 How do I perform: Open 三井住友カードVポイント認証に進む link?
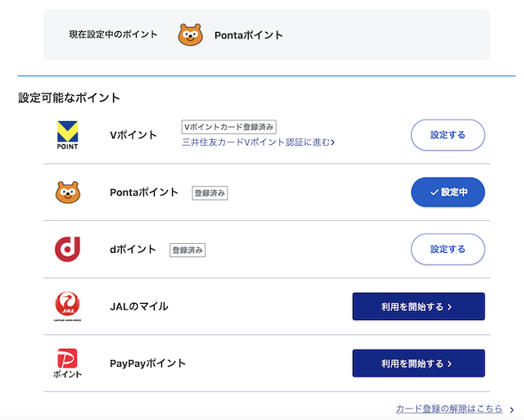coord(259,142)
